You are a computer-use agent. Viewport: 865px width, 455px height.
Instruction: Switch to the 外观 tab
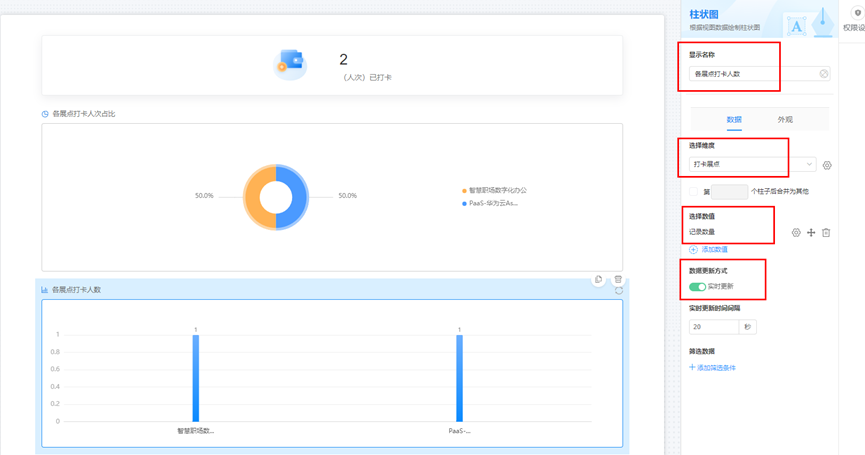pyautogui.click(x=785, y=120)
